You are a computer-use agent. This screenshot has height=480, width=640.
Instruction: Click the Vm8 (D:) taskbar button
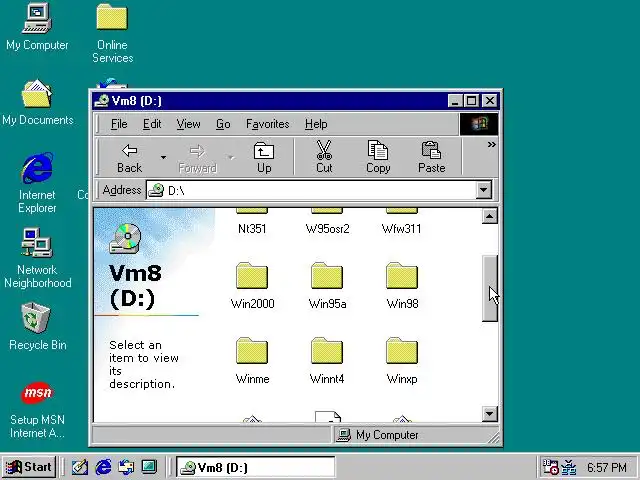[x=256, y=467]
